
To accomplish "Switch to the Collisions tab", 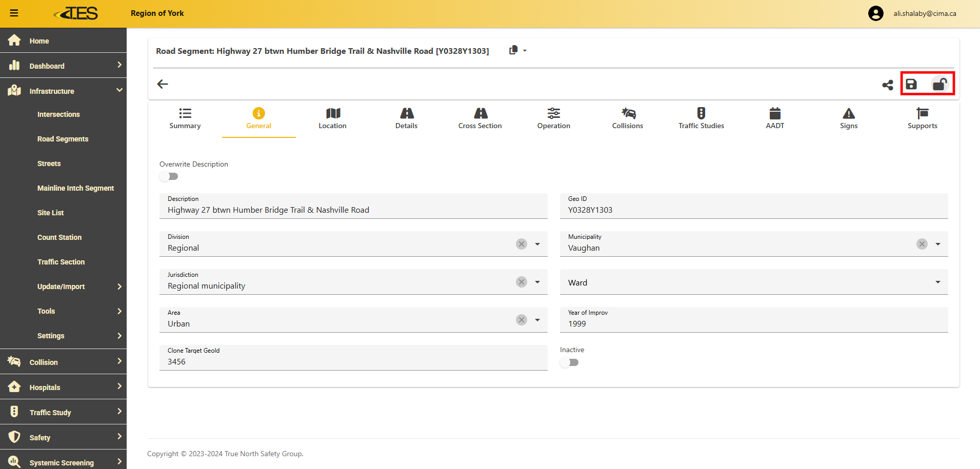I will 627,118.
